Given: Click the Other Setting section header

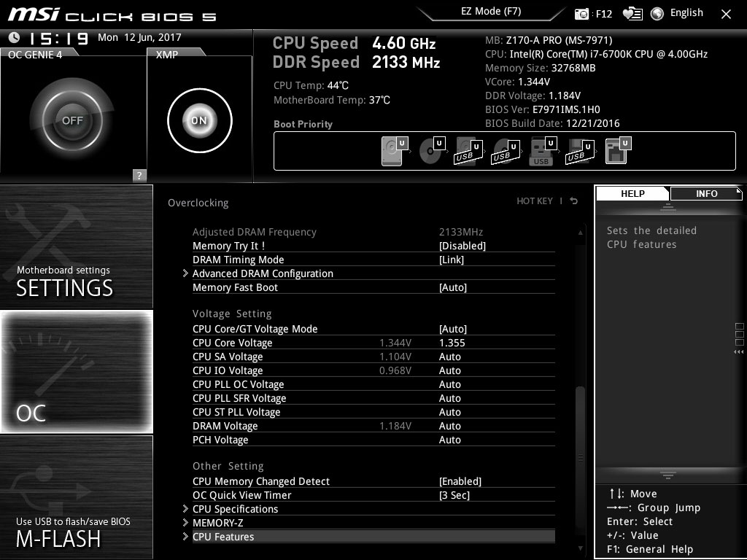Looking at the screenshot, I should (x=228, y=466).
